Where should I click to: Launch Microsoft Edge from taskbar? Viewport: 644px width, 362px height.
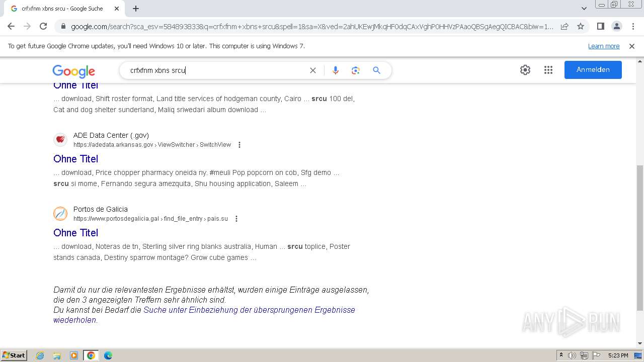(108, 355)
